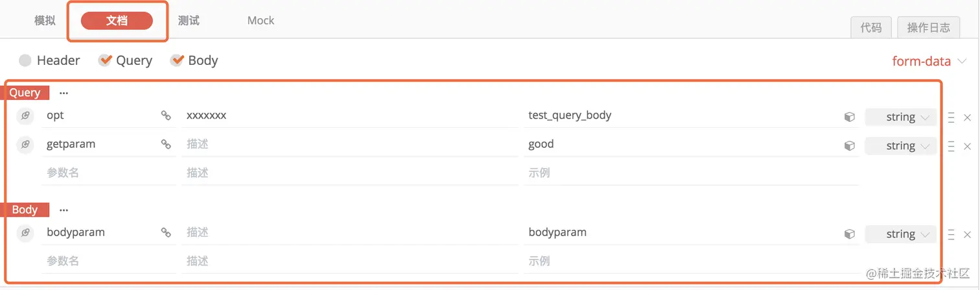
Task: Click the link icon beside opt parameter
Action: tap(166, 115)
